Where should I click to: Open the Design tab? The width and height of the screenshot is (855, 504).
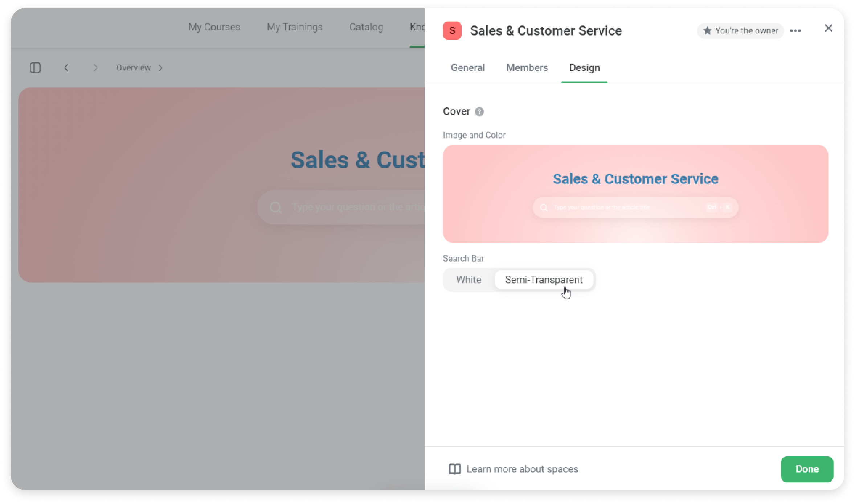pos(584,67)
